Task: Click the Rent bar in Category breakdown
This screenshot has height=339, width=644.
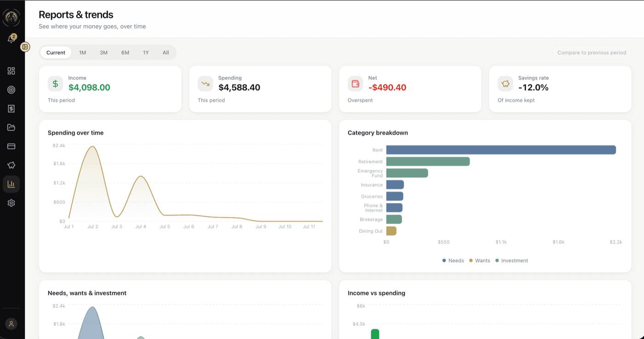Action: (x=501, y=150)
